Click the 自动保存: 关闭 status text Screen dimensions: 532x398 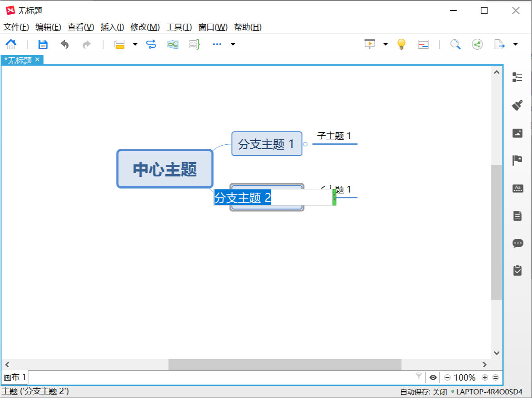click(424, 392)
